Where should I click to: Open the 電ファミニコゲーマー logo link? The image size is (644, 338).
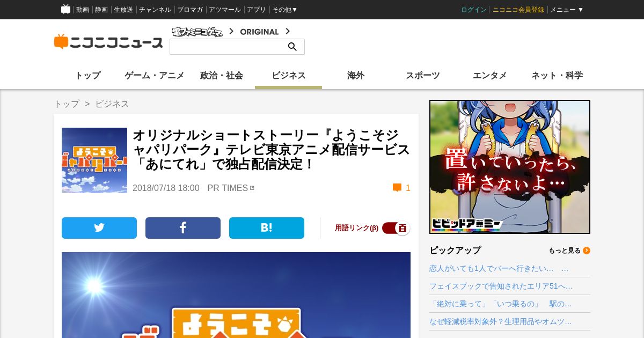click(x=197, y=32)
